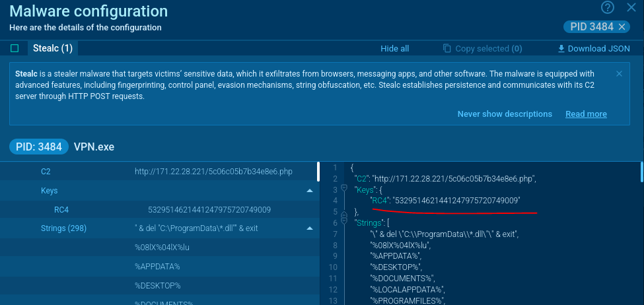
Task: Collapse the Strings (298) section
Action: [x=309, y=229]
